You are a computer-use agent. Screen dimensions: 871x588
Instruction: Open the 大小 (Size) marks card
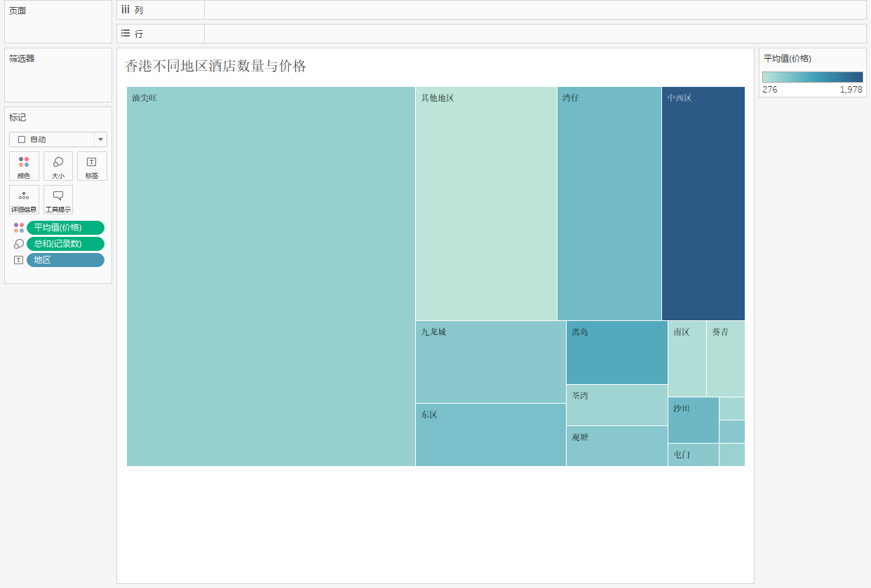58,166
